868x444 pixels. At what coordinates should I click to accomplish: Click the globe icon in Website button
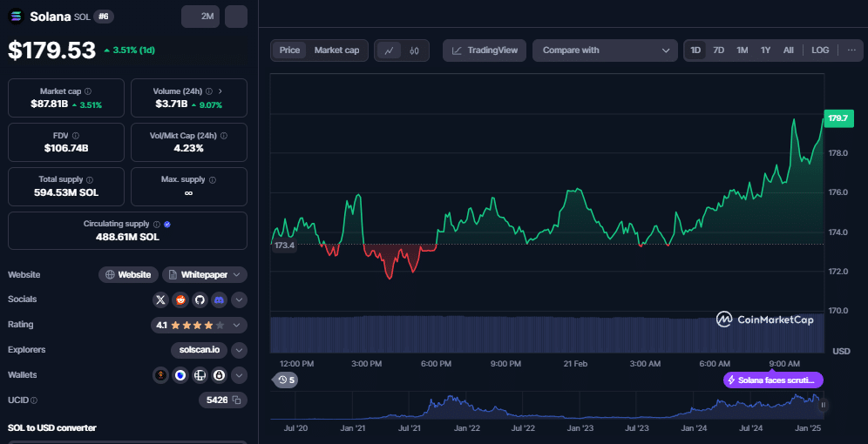point(110,275)
